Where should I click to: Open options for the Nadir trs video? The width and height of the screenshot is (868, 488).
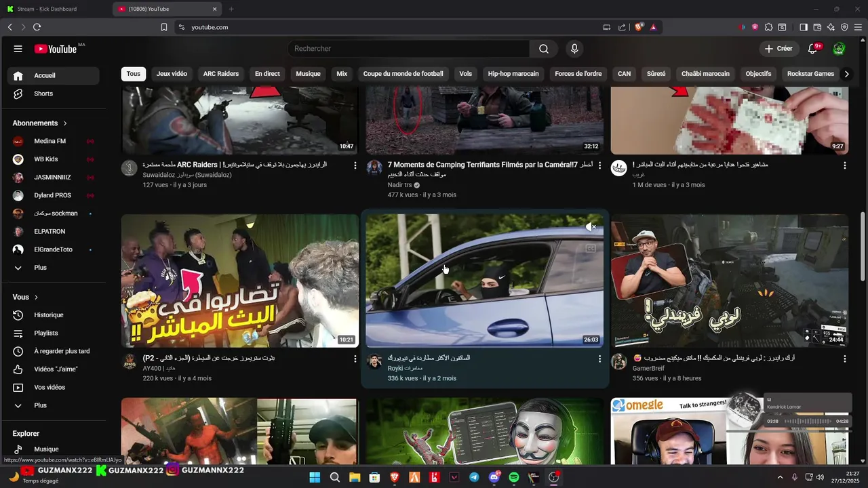click(x=599, y=165)
